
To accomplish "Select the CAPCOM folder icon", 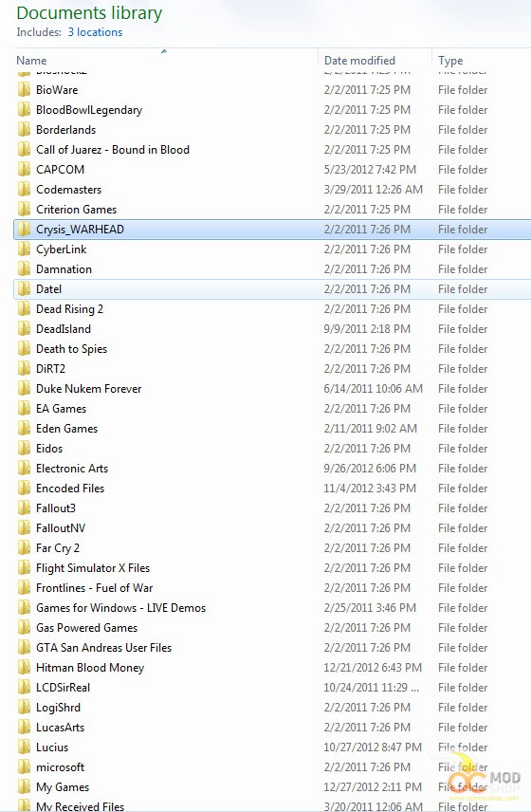I will [x=24, y=170].
